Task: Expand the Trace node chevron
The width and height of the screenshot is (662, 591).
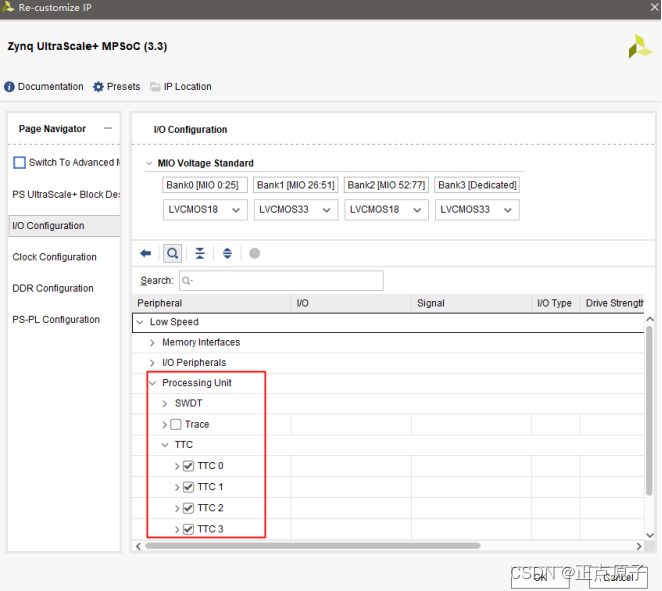Action: (x=165, y=425)
